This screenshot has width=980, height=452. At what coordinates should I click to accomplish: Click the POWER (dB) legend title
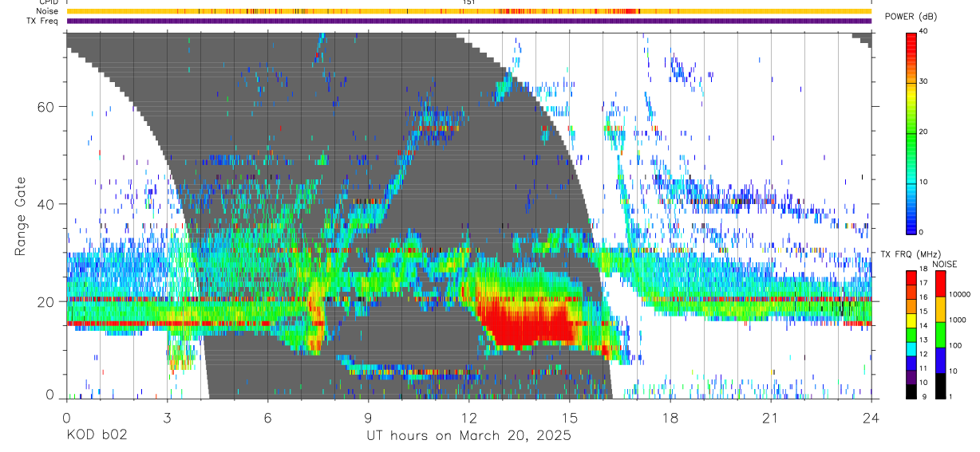click(911, 16)
